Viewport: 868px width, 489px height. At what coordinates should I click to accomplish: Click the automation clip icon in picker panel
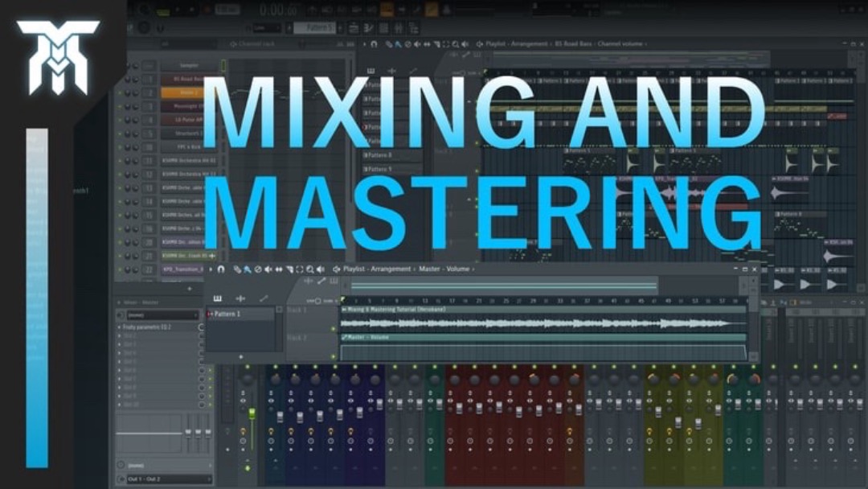[264, 298]
